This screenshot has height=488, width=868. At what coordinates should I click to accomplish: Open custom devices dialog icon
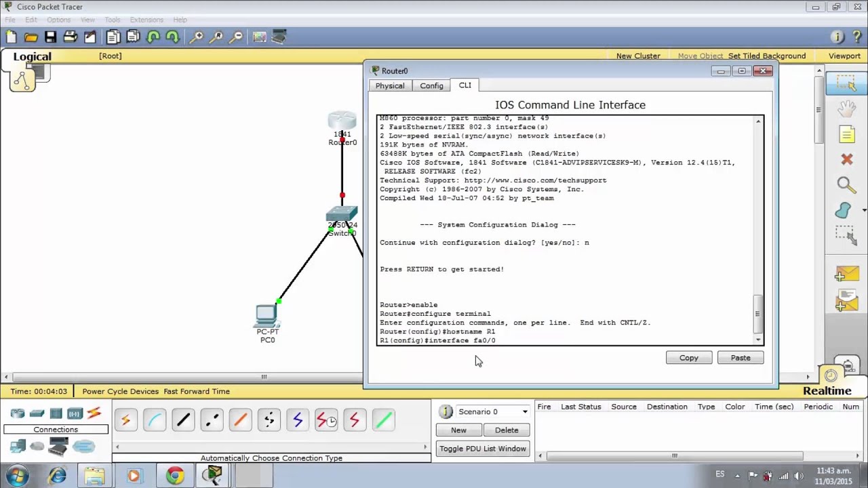click(279, 37)
